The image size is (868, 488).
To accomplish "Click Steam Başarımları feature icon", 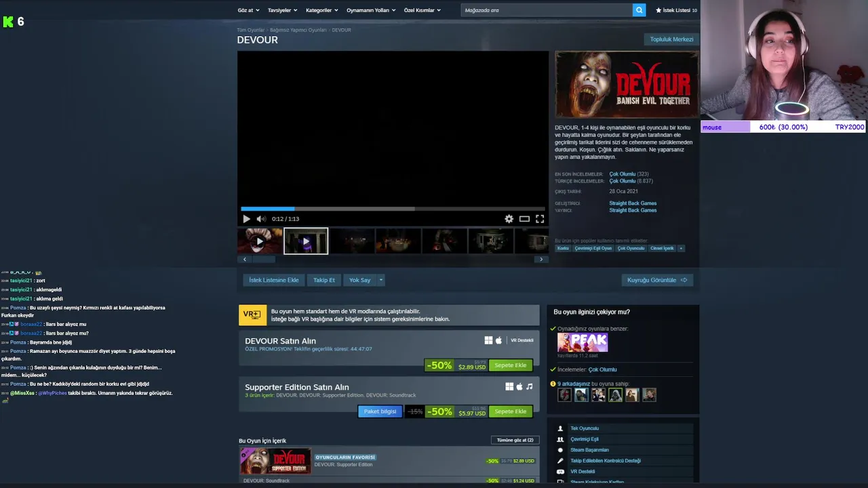I will pos(560,450).
